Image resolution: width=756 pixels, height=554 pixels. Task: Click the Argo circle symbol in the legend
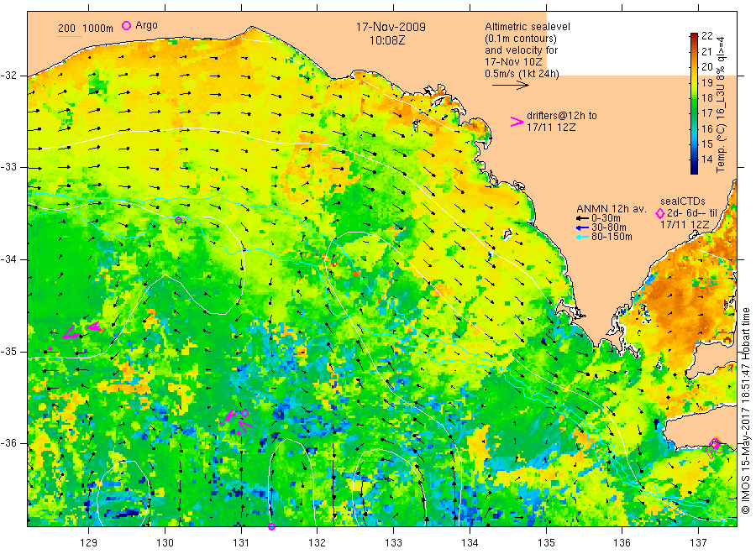(x=126, y=25)
